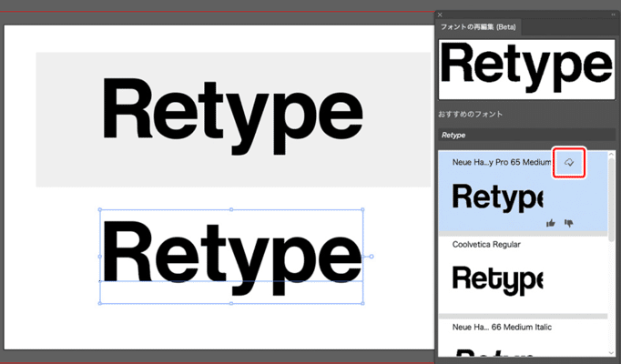
Task: Click the top-center handle of the selected text
Action: tap(231, 209)
